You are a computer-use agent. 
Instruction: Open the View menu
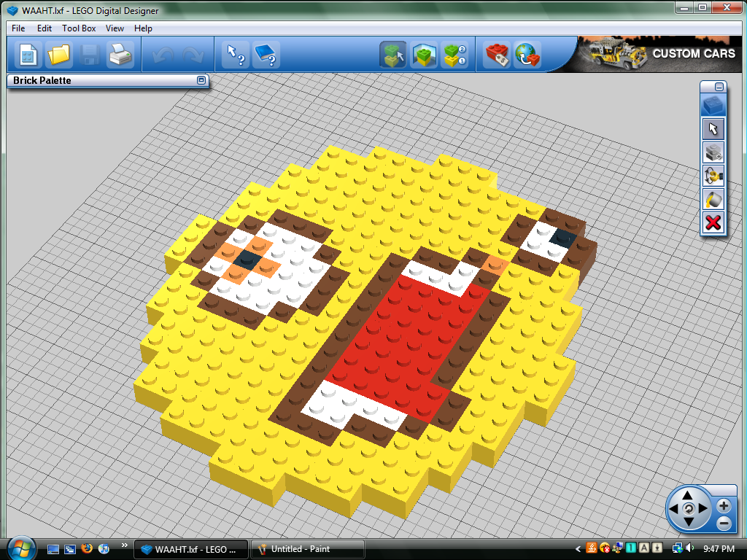point(115,28)
